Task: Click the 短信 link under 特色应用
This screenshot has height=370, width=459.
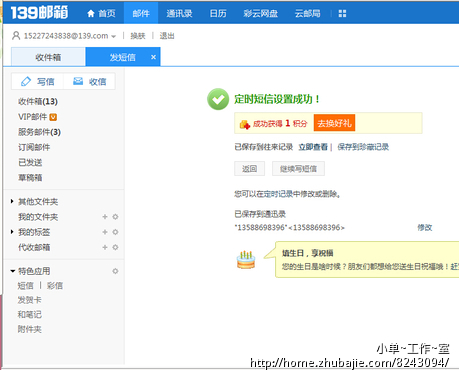Action: [x=26, y=286]
